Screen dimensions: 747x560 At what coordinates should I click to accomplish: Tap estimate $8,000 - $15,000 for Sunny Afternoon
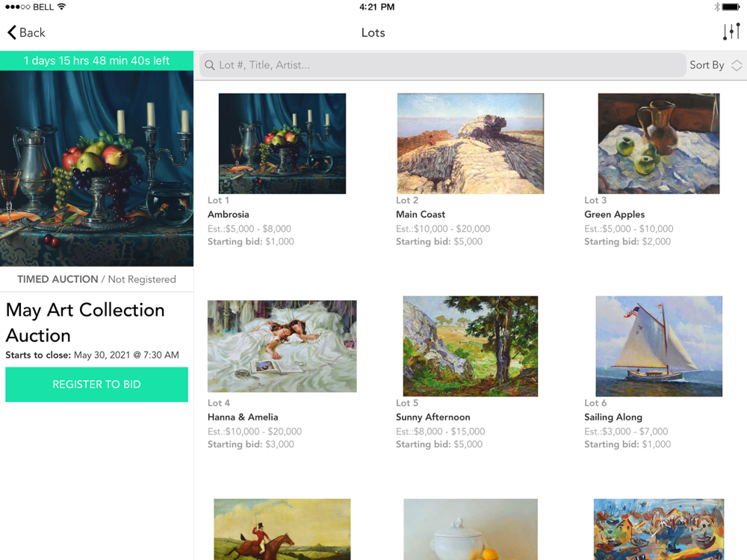(440, 432)
